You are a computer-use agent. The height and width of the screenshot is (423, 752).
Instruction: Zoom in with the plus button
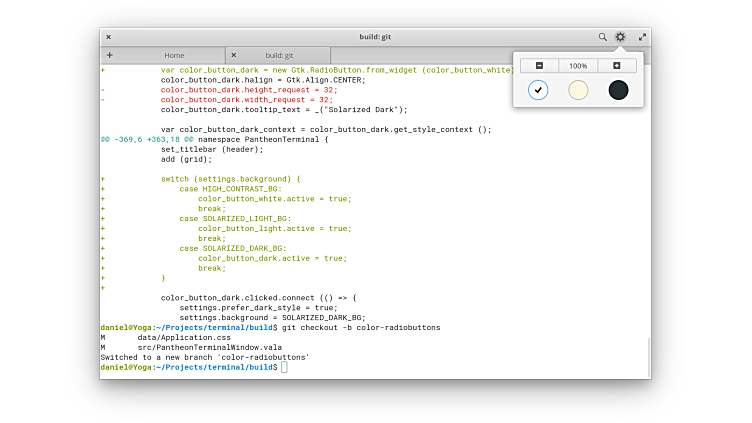(616, 66)
